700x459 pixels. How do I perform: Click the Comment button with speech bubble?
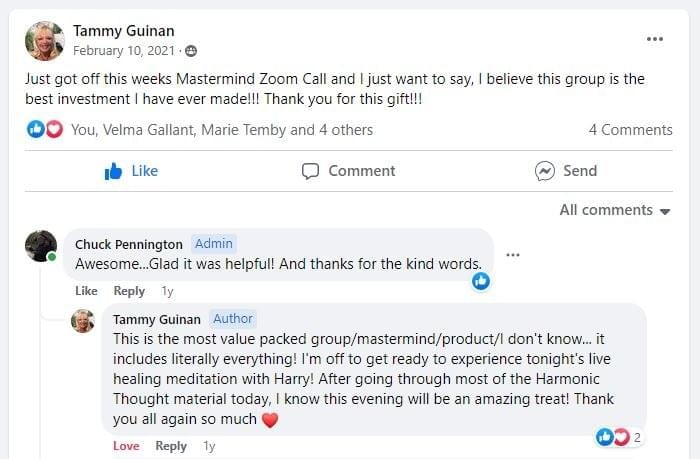(x=348, y=171)
